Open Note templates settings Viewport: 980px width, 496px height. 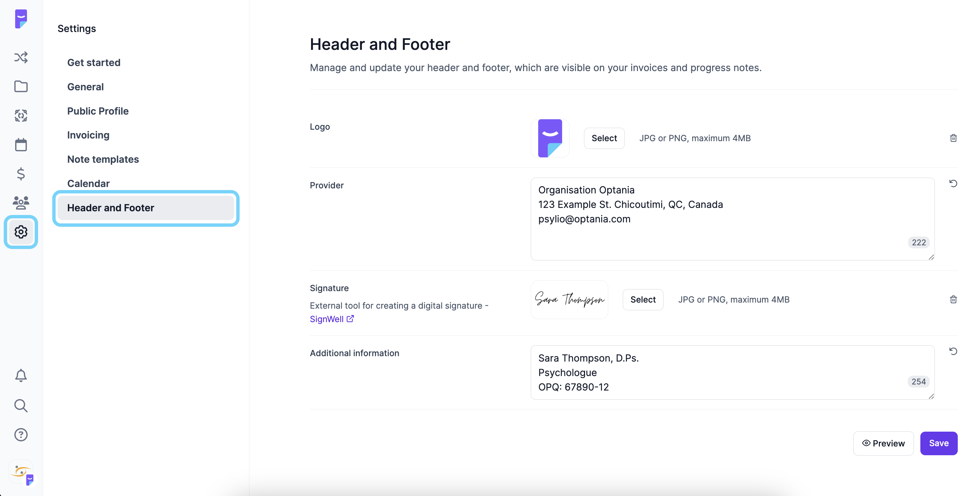click(x=103, y=159)
